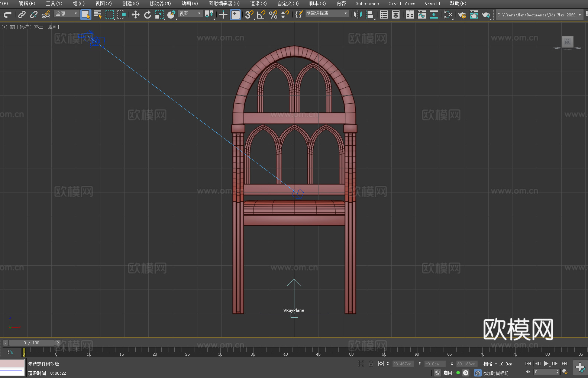Select the Link tool (Select and Link)
588x378 pixels.
coord(22,14)
